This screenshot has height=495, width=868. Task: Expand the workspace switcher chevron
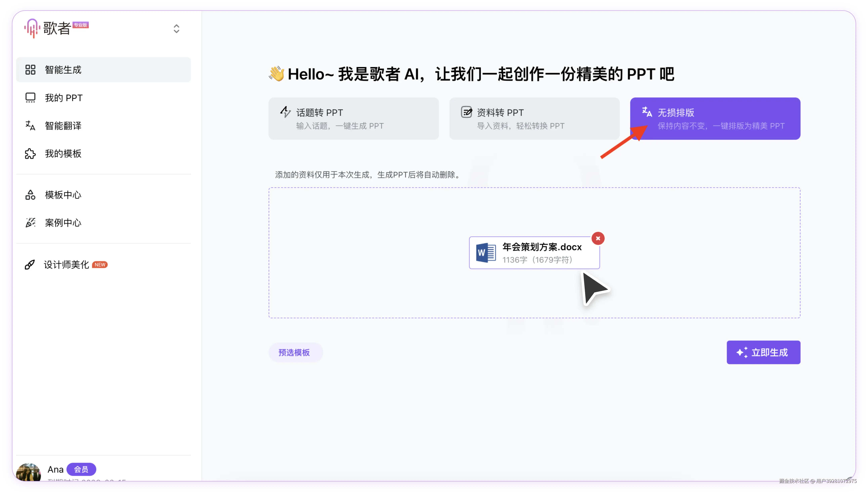(x=176, y=28)
